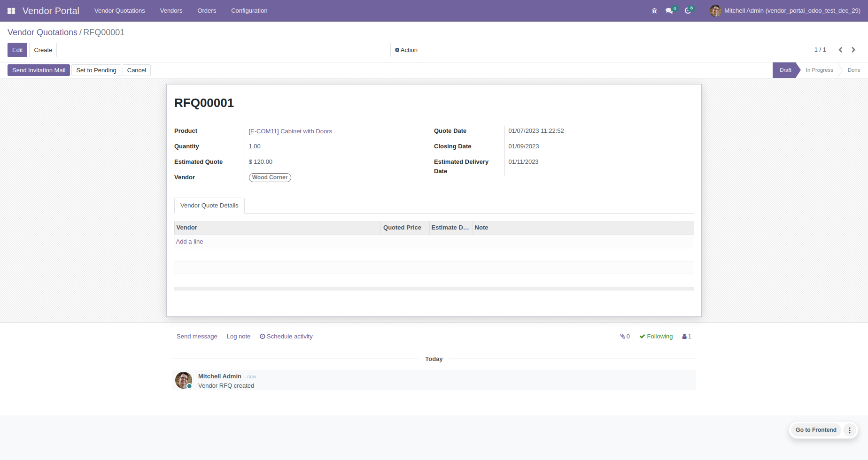Image resolution: width=868 pixels, height=460 pixels.
Task: Click Send message in chatter
Action: [x=197, y=337]
